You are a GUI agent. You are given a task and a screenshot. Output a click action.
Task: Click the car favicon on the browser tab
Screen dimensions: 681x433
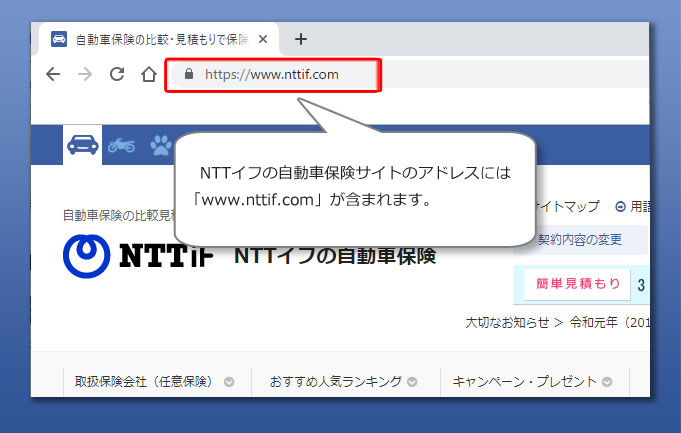coord(59,39)
